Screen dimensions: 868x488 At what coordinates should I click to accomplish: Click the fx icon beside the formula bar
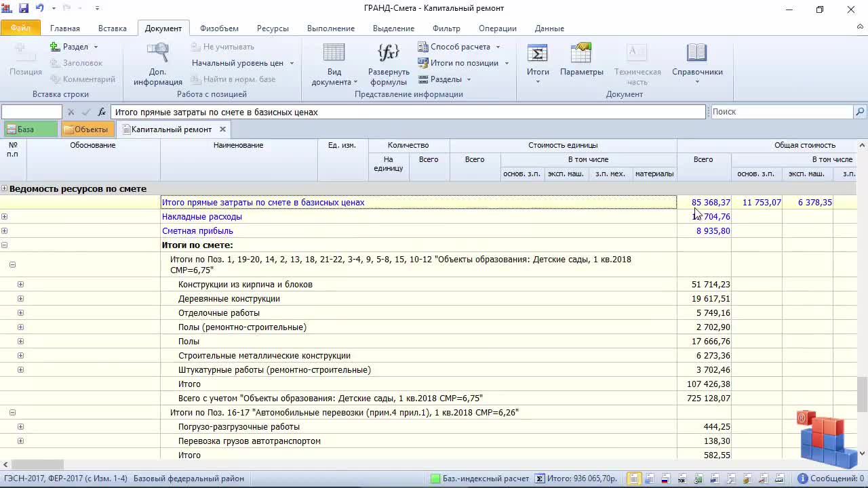click(x=102, y=112)
